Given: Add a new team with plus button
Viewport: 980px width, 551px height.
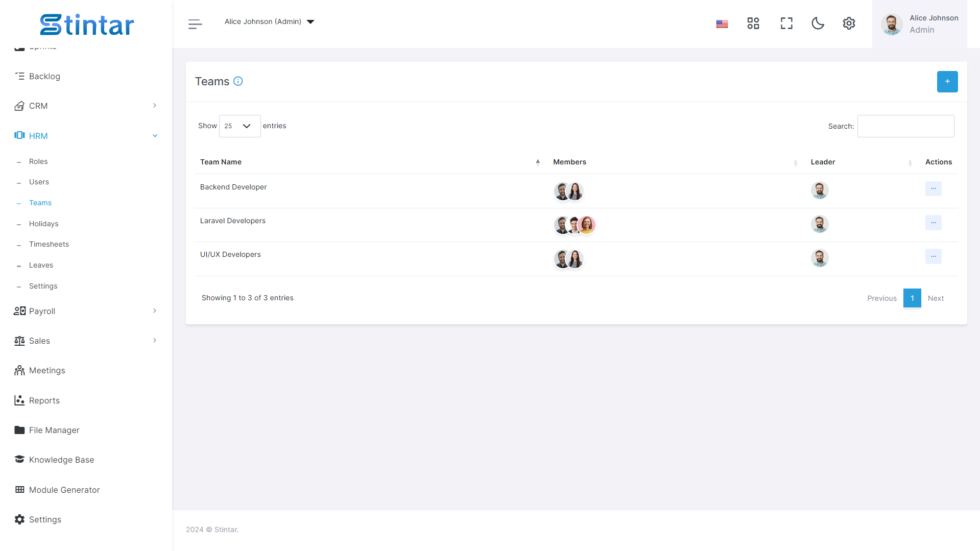Looking at the screenshot, I should click(947, 82).
